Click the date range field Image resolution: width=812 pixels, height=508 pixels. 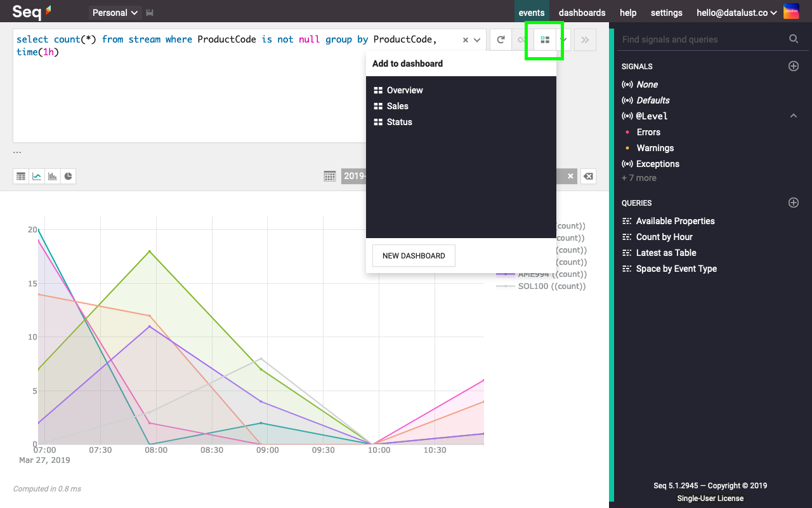pyautogui.click(x=459, y=176)
